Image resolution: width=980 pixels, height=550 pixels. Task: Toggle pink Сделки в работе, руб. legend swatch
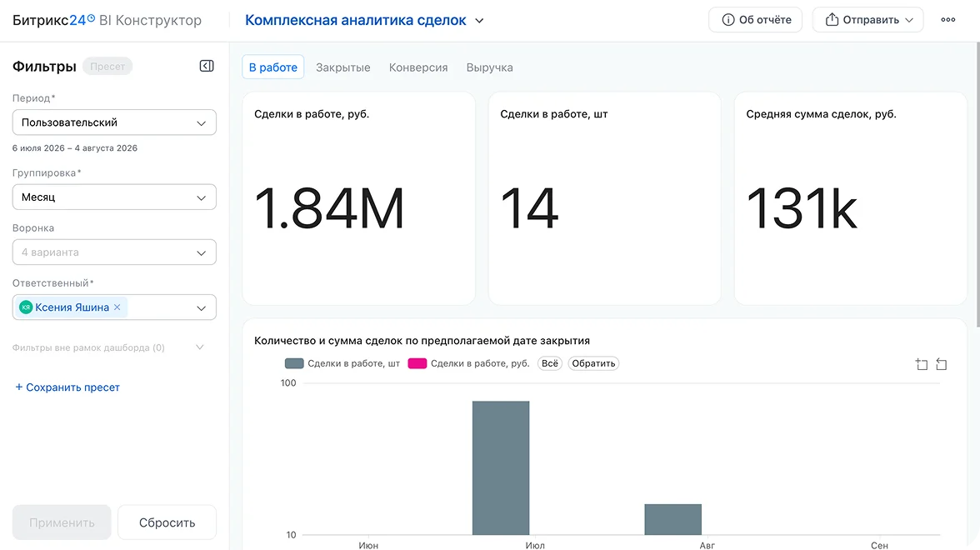[417, 363]
